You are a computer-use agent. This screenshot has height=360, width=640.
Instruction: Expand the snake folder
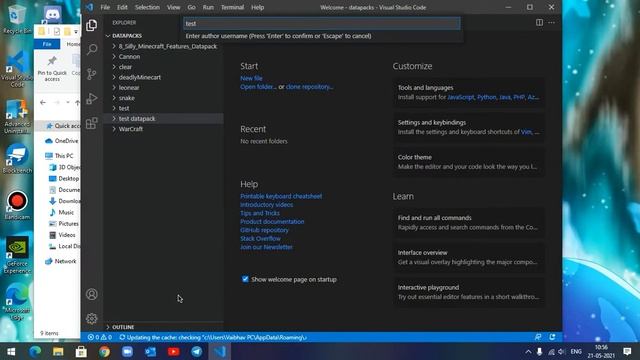point(163,98)
